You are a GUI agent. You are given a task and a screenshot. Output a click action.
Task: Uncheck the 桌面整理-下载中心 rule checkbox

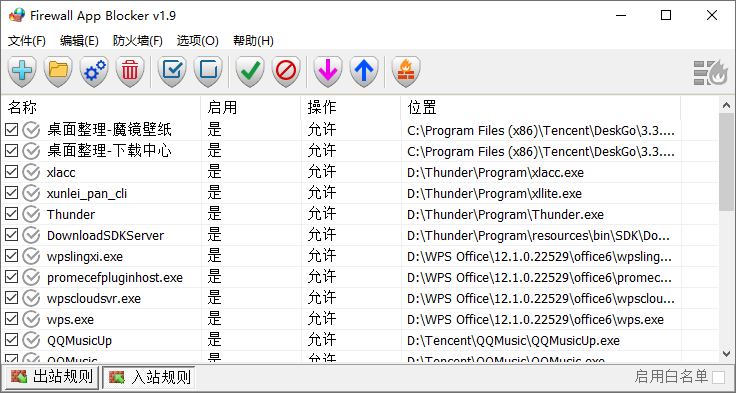pyautogui.click(x=11, y=151)
